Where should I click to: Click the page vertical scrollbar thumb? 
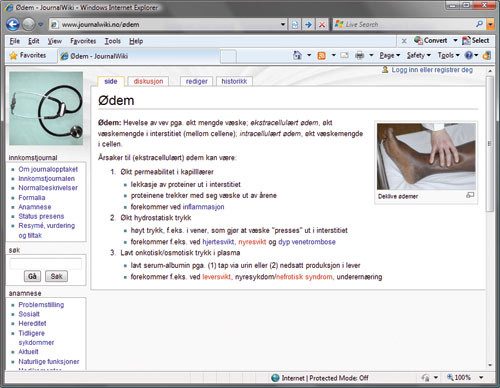coord(489,143)
